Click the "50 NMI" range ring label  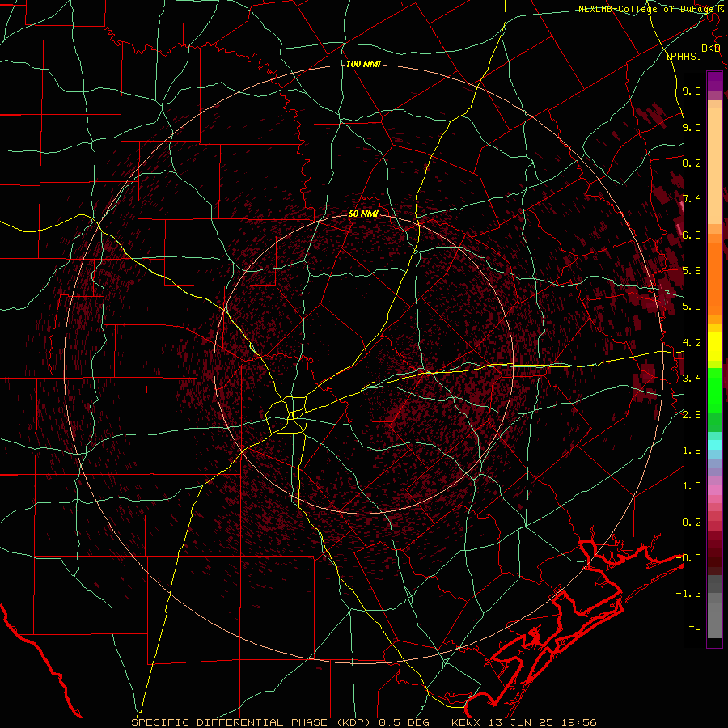tap(363, 214)
